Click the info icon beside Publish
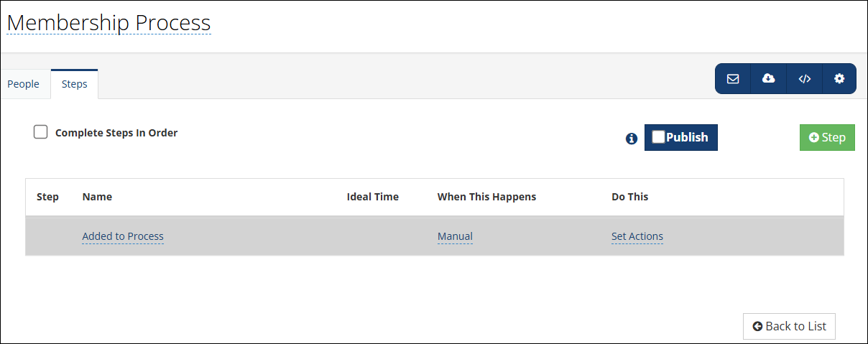This screenshot has height=344, width=868. pos(632,139)
